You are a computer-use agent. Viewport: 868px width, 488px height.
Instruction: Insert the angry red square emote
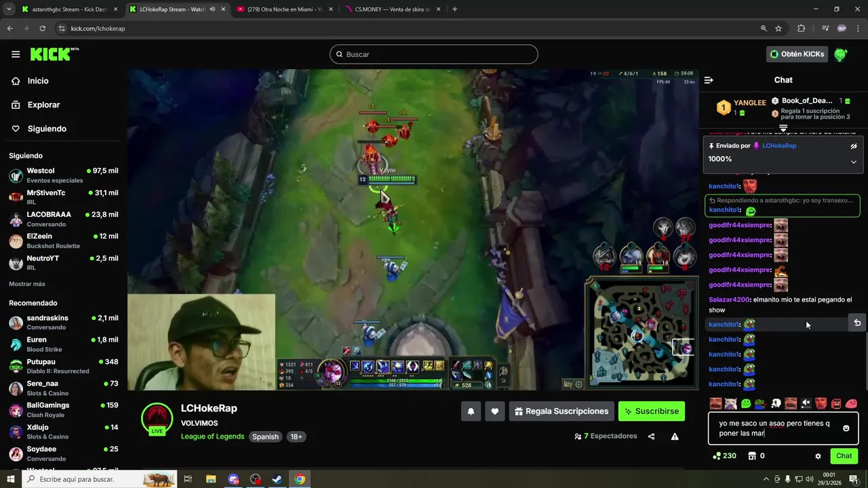(836, 404)
